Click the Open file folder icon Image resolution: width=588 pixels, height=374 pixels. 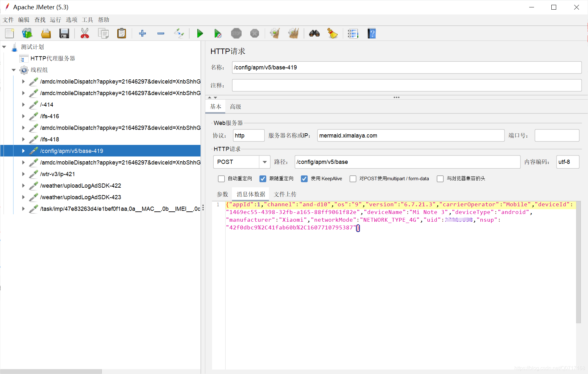coord(46,33)
